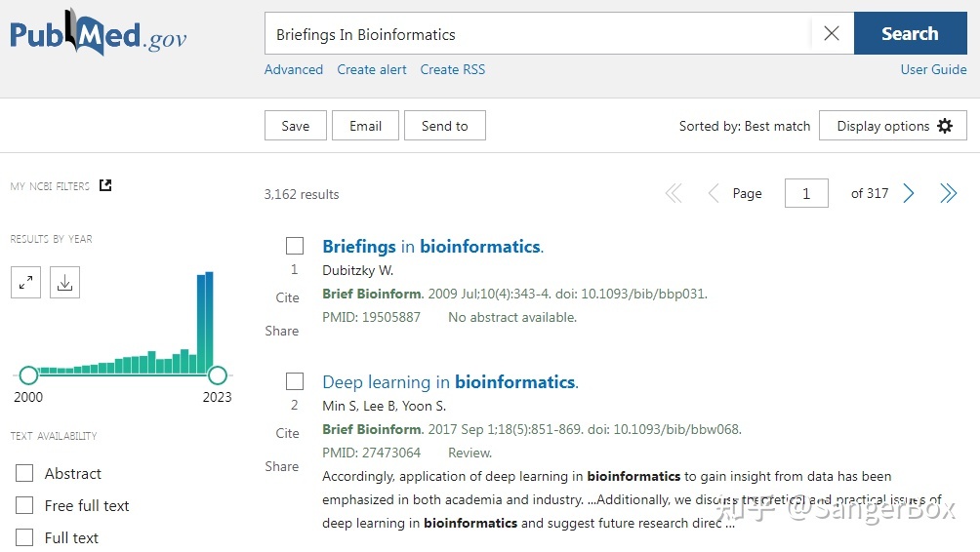Image resolution: width=980 pixels, height=552 pixels.
Task: Click the 'PMID: 19505887' text
Action: pos(371,317)
